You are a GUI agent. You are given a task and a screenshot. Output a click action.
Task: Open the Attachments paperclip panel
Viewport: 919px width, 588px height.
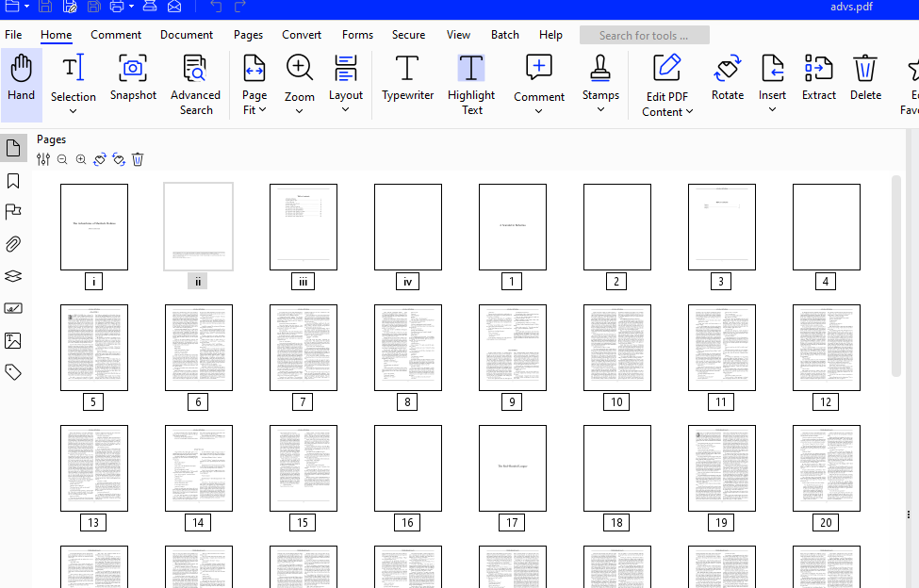pos(13,244)
